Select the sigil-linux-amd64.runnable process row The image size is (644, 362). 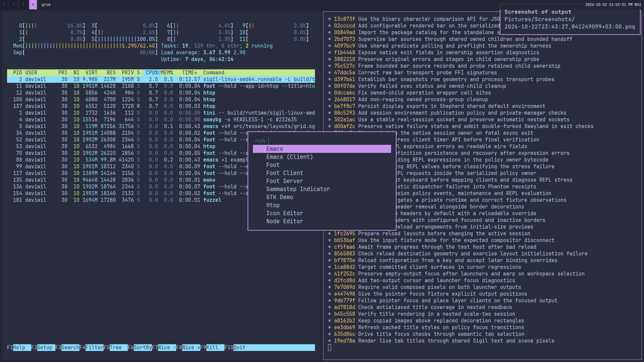click(x=161, y=79)
